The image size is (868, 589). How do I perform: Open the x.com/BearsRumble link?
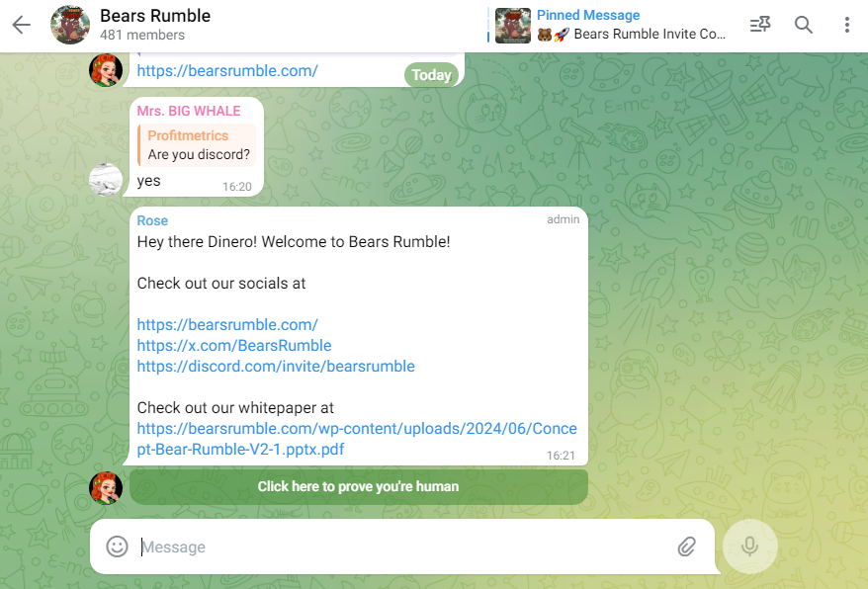click(x=234, y=346)
